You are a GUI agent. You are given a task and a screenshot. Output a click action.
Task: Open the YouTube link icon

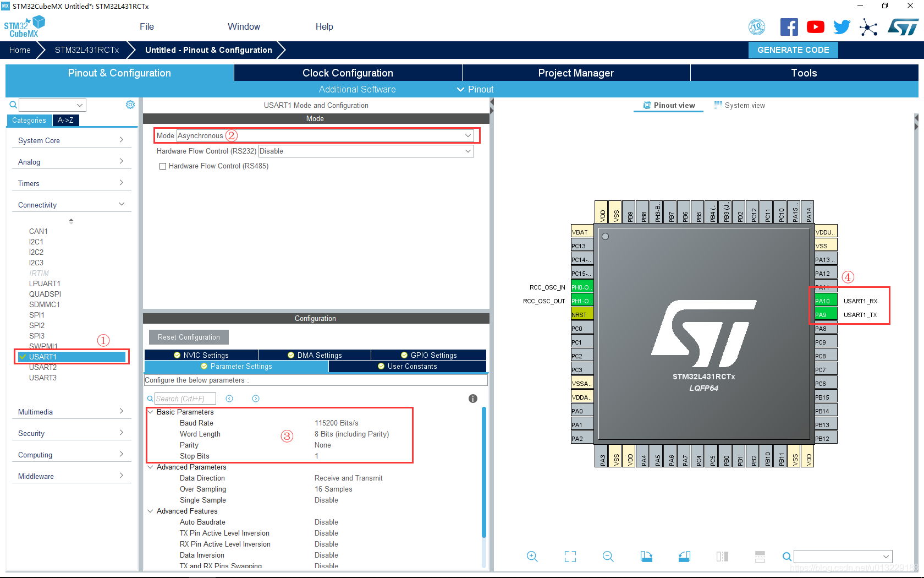tap(816, 27)
